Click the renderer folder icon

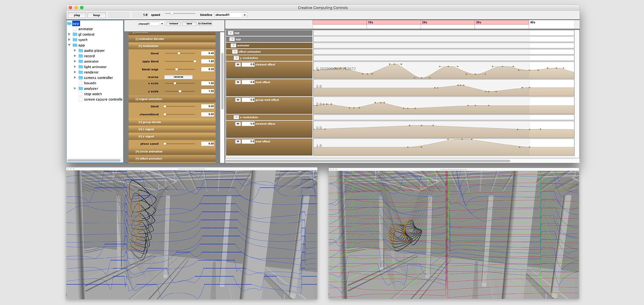[80, 72]
